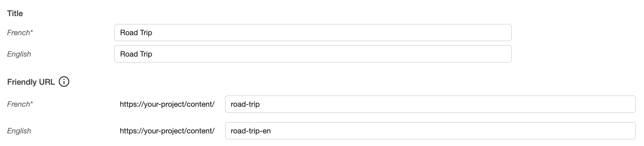Select the French label under Title
644x146 pixels.
pos(18,33)
